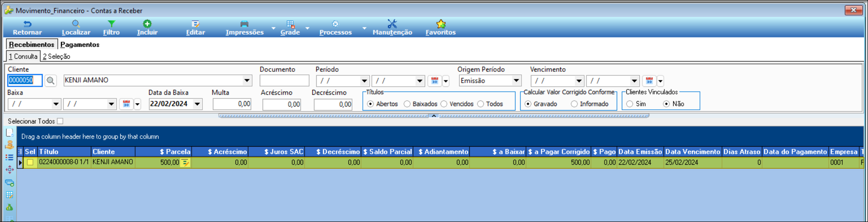Open the Vencimento end date dropdown
Image resolution: width=868 pixels, height=222 pixels.
(x=634, y=81)
